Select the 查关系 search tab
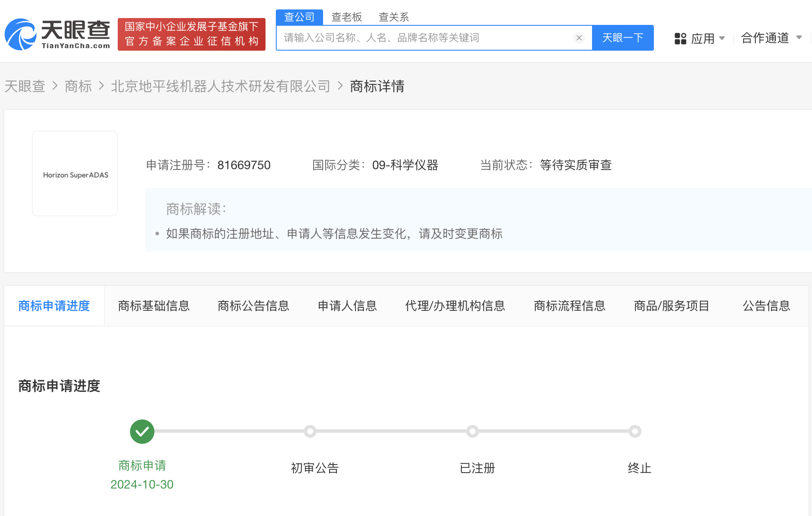The image size is (812, 516). pyautogui.click(x=394, y=17)
